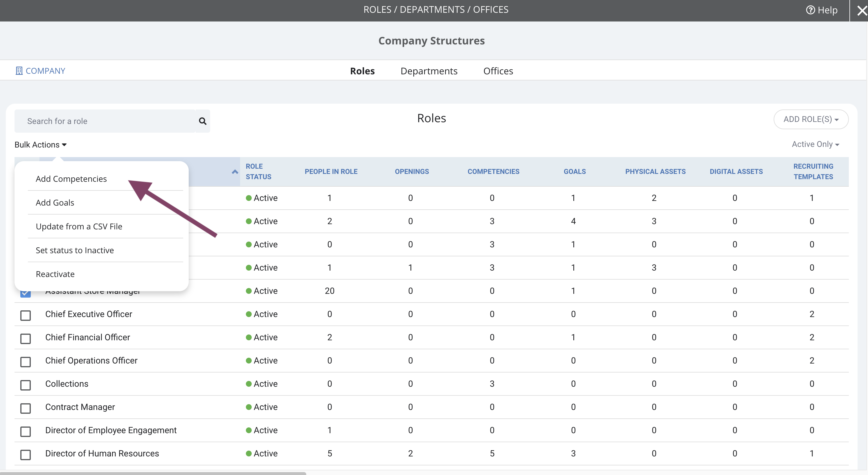Check Director of Employee Engagement checkbox

(25, 432)
